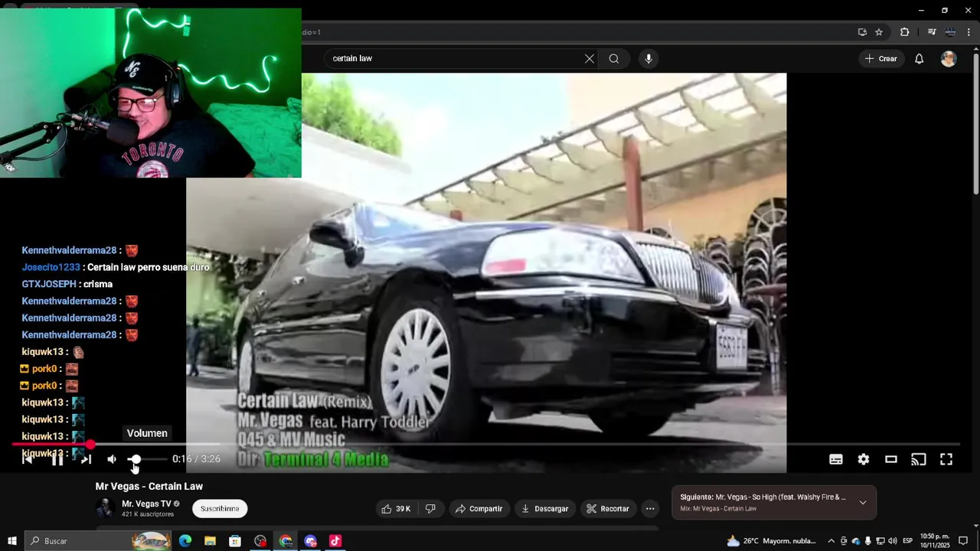Start voice search with the microphone
This screenshot has width=980, height=551.
pos(648,59)
